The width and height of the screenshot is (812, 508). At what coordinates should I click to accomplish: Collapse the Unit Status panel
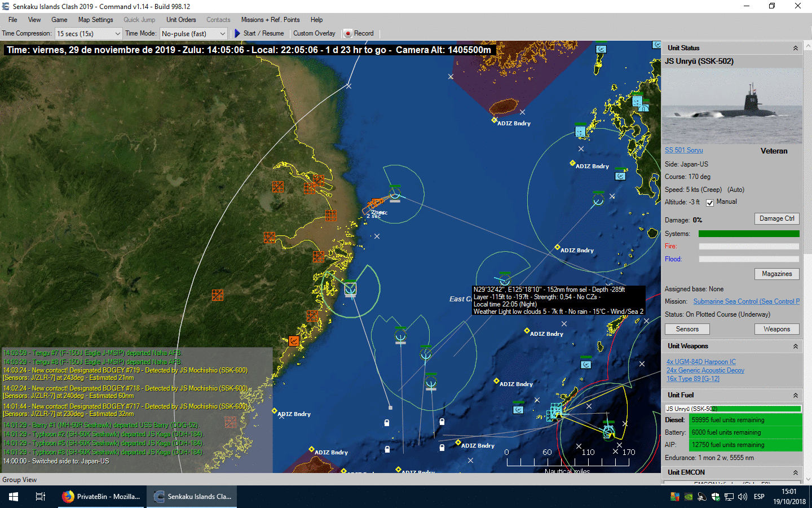(x=795, y=48)
